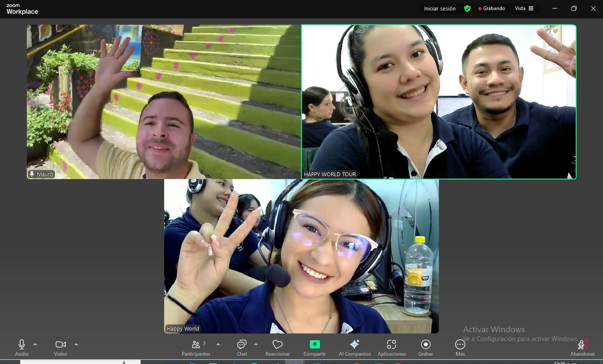Open Reaccionar heart reactions

coord(277,345)
